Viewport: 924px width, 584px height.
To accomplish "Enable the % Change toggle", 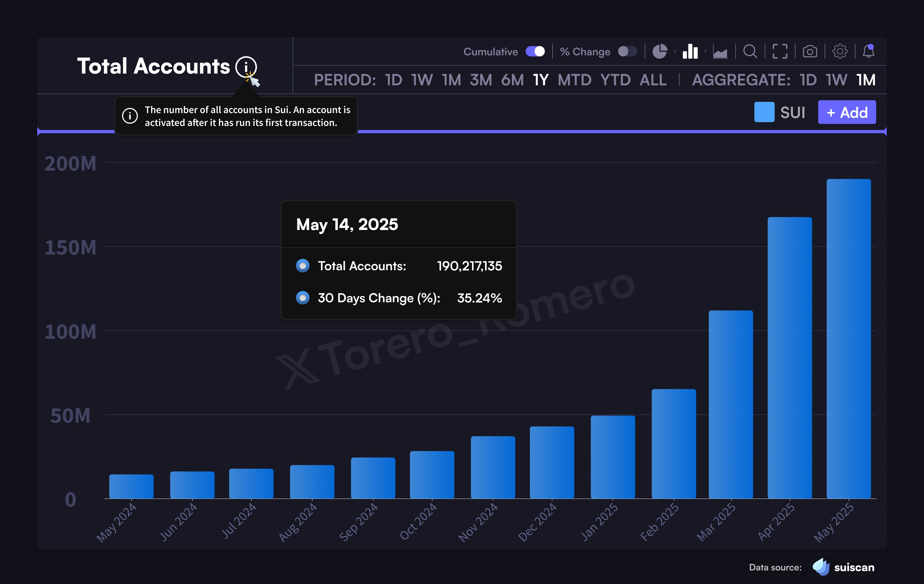I will 627,51.
